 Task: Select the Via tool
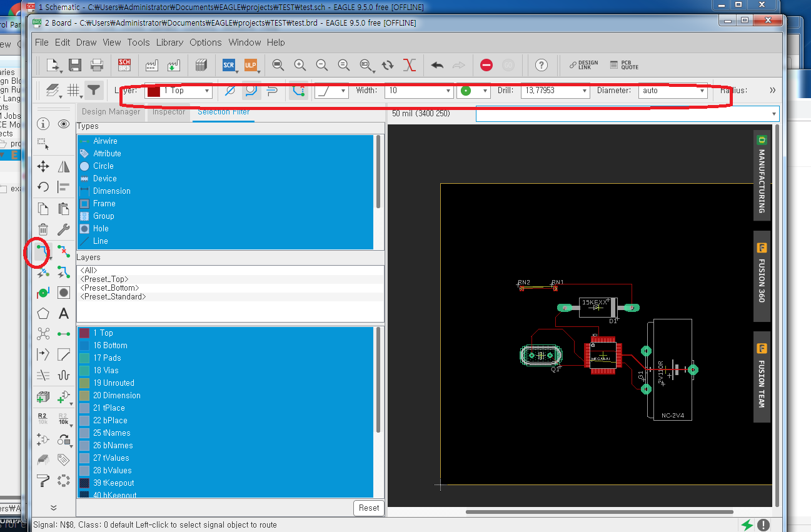[x=43, y=293]
